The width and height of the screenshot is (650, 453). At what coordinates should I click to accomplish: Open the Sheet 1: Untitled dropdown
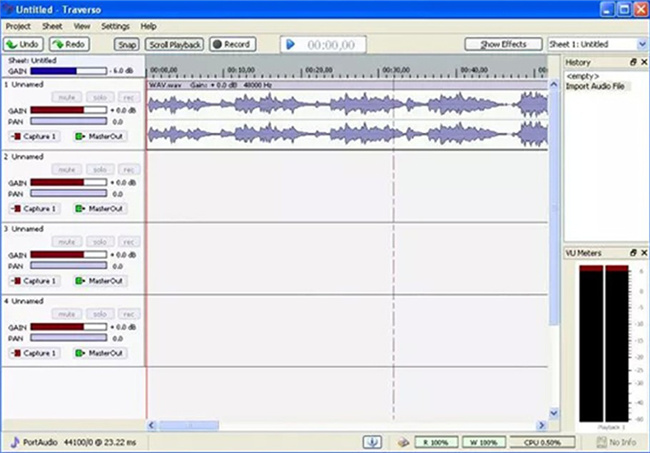[x=597, y=44]
